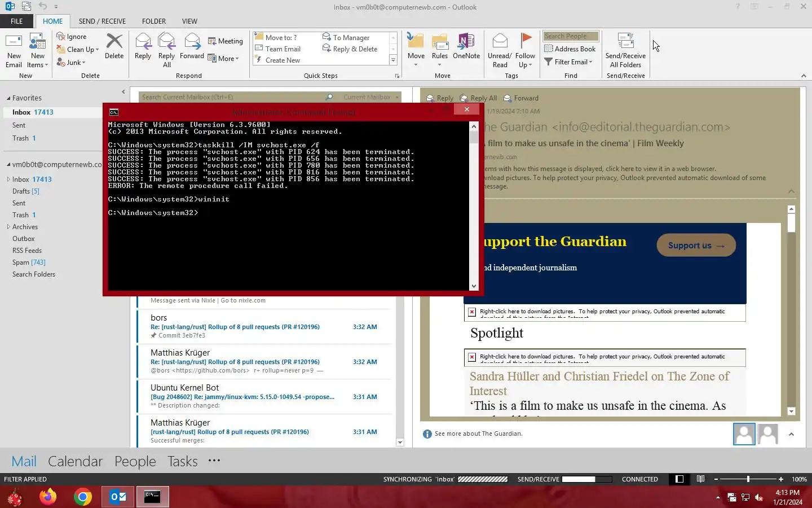The image size is (812, 508).
Task: Click Send/Receive All Folders icon
Action: click(x=625, y=41)
